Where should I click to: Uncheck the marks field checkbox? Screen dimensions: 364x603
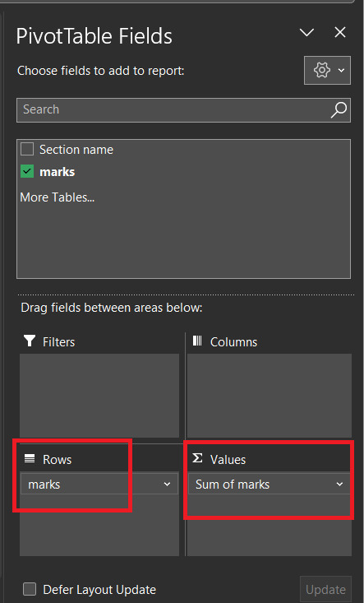coord(27,171)
